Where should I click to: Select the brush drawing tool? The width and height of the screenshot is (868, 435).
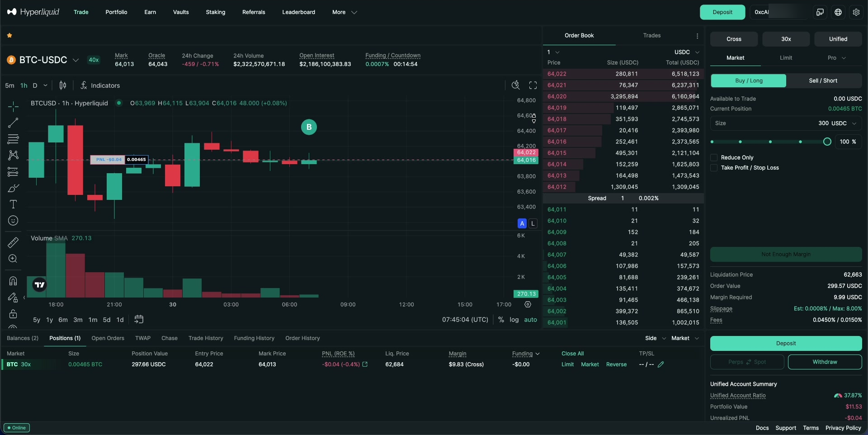[13, 188]
